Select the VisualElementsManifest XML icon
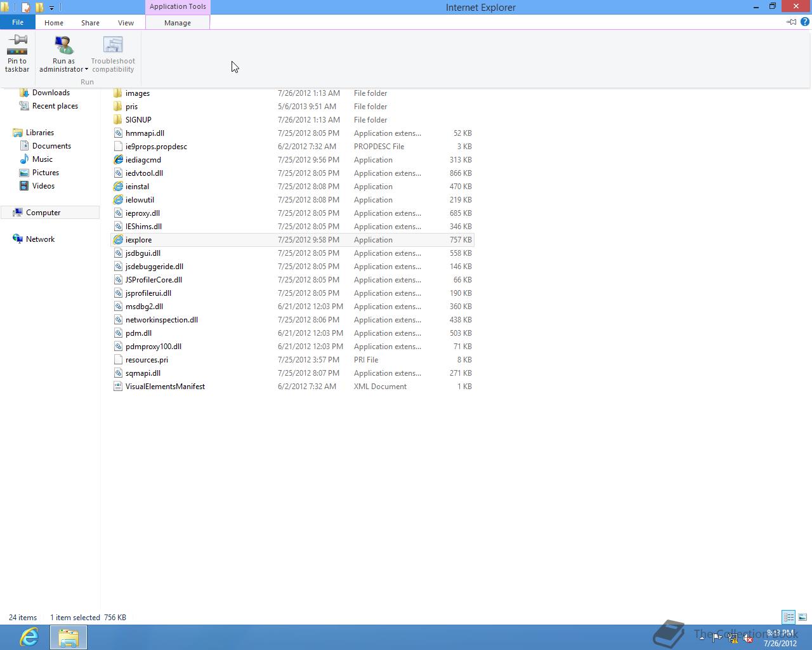Viewport: 812px width, 650px height. click(118, 387)
